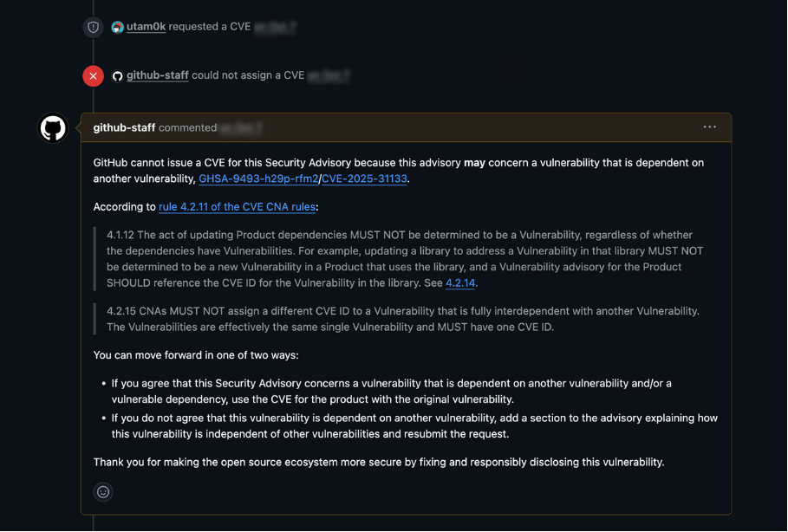788x532 pixels.
Task: Open the CVE-2025-31133 link
Action: [363, 178]
